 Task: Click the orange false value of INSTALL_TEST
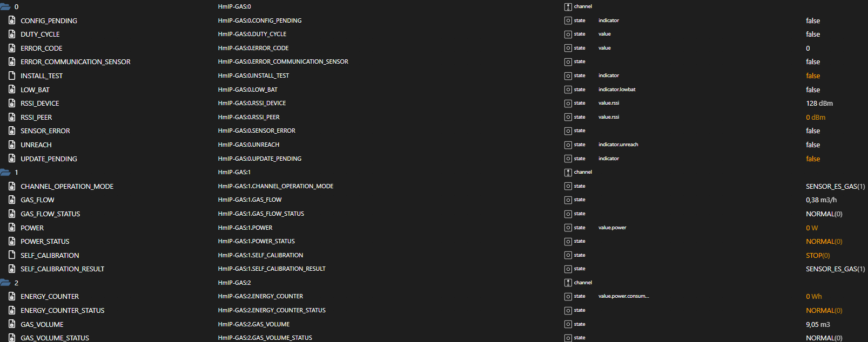tap(812, 76)
